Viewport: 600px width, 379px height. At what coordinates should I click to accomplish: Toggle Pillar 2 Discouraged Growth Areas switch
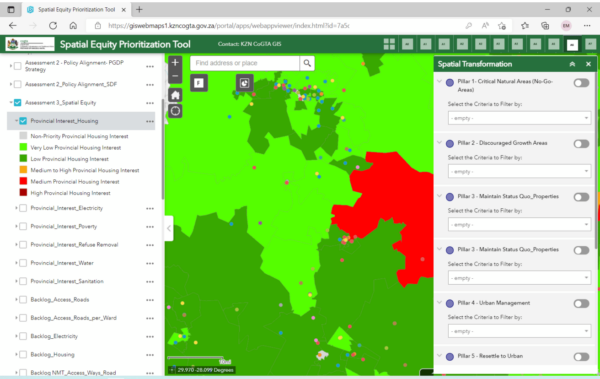pyautogui.click(x=581, y=144)
